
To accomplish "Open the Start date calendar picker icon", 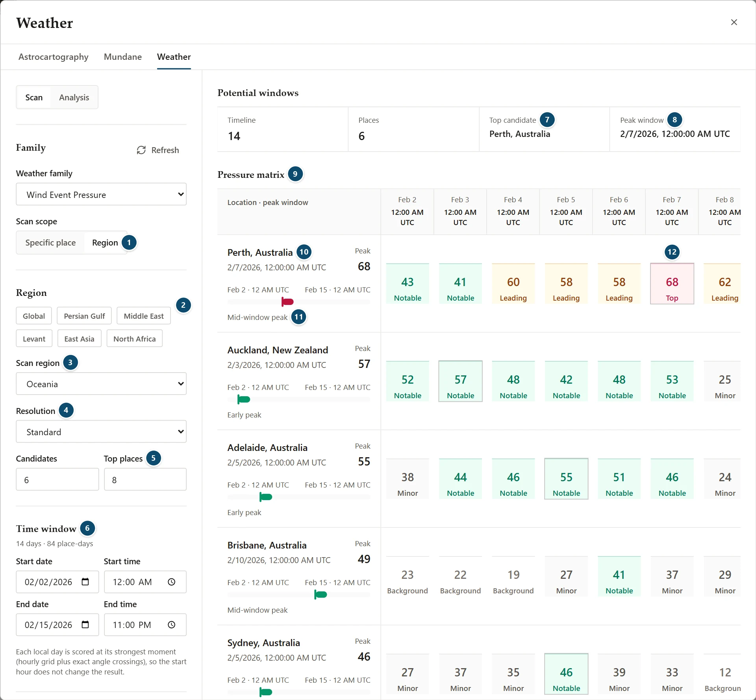I will (85, 582).
